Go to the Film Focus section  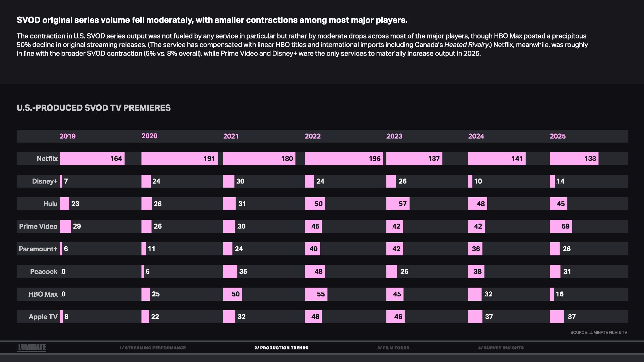point(393,348)
